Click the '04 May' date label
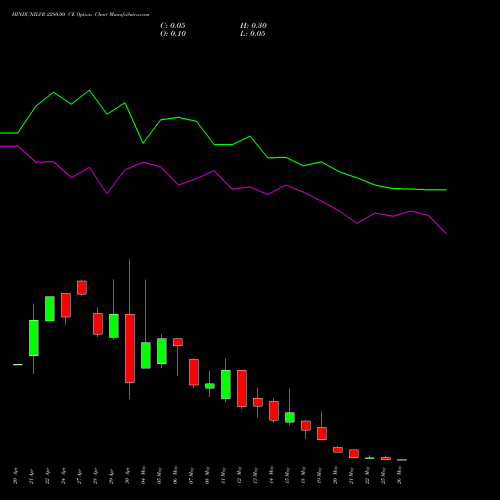This screenshot has width=500, height=500. click(x=143, y=475)
